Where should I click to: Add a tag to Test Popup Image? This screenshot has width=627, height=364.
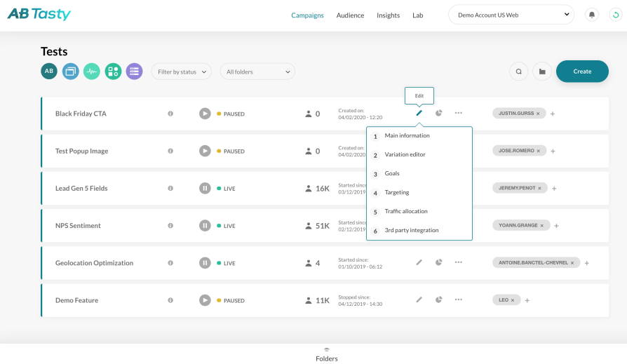point(553,151)
